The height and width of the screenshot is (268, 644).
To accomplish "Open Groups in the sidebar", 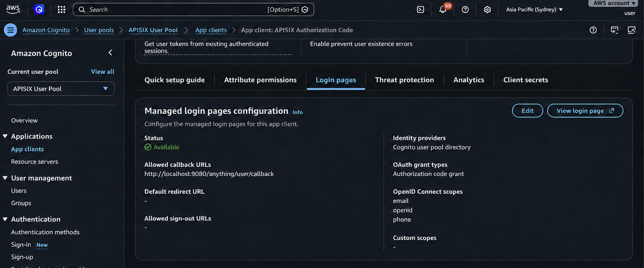I will [x=21, y=203].
